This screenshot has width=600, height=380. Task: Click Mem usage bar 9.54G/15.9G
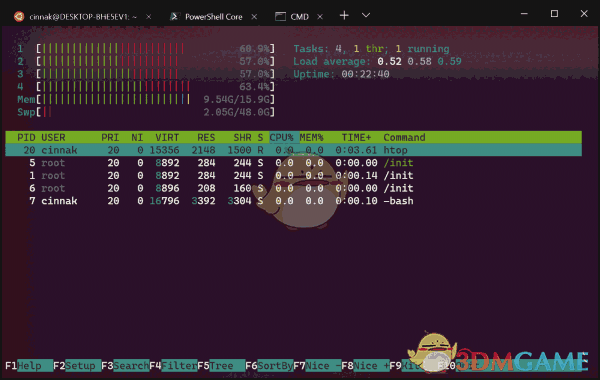point(156,99)
